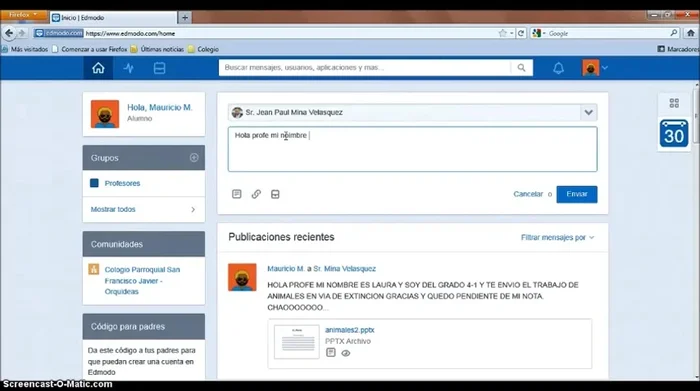Open the Profesores group
Screen dimensions: 700x391
[122, 183]
